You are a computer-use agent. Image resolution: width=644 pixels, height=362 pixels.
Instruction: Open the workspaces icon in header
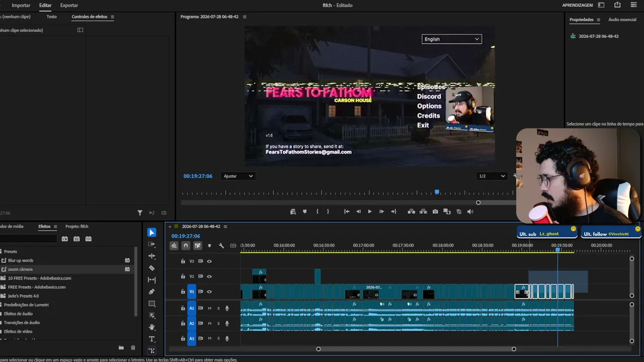point(601,5)
